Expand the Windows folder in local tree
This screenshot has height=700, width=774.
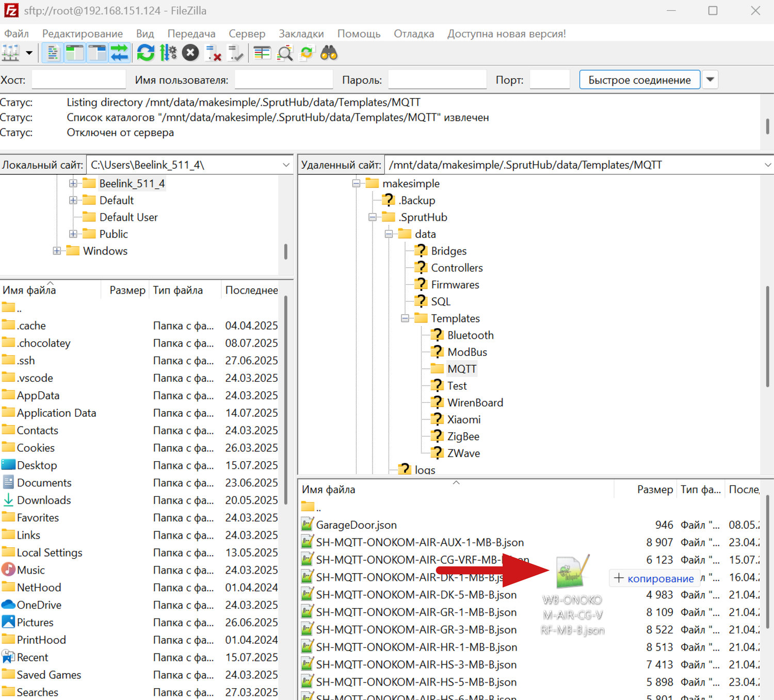pos(57,251)
